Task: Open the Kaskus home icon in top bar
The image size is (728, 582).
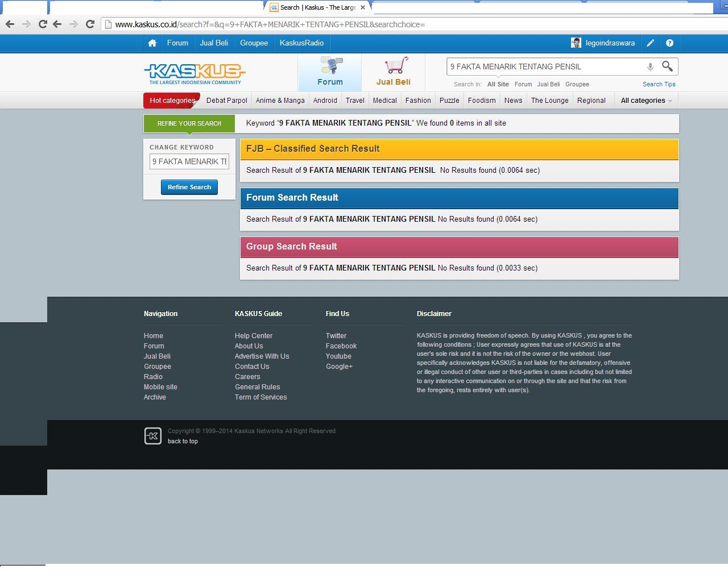Action: [152, 43]
